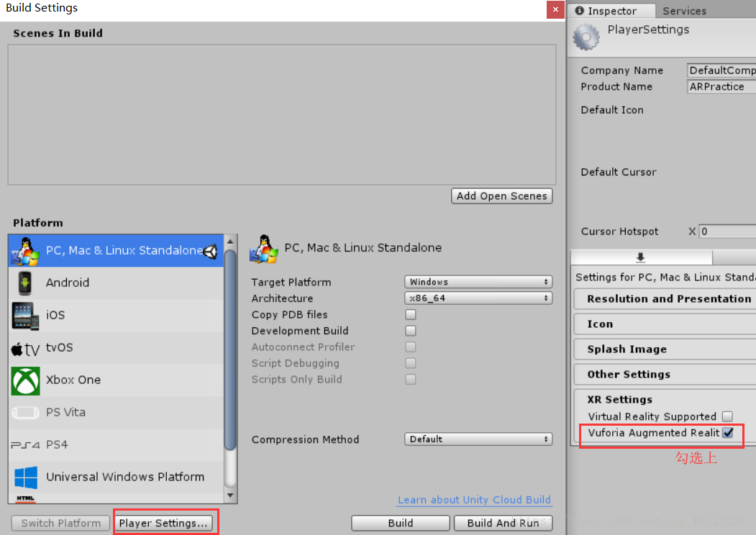Uncheck Vuforia Augmented Reality checkbox
This screenshot has height=535, width=756.
(727, 433)
